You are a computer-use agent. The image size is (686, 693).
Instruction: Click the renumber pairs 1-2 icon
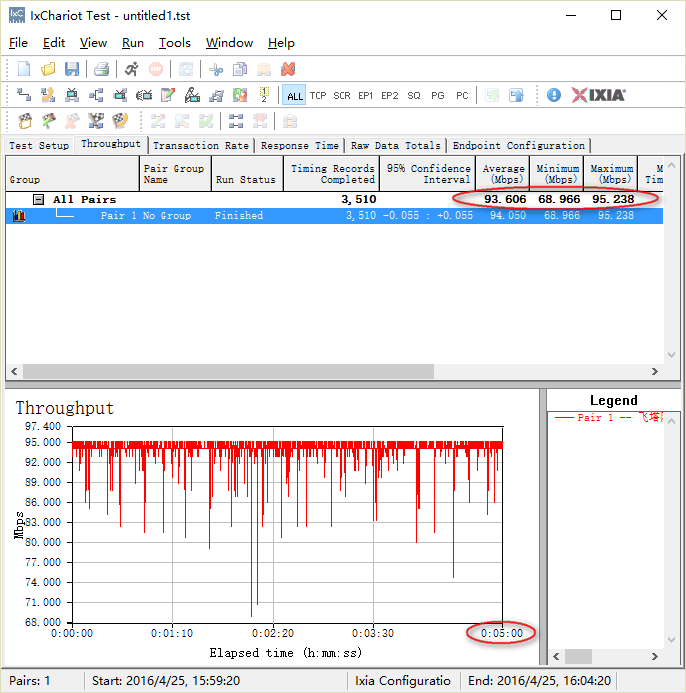tap(264, 95)
